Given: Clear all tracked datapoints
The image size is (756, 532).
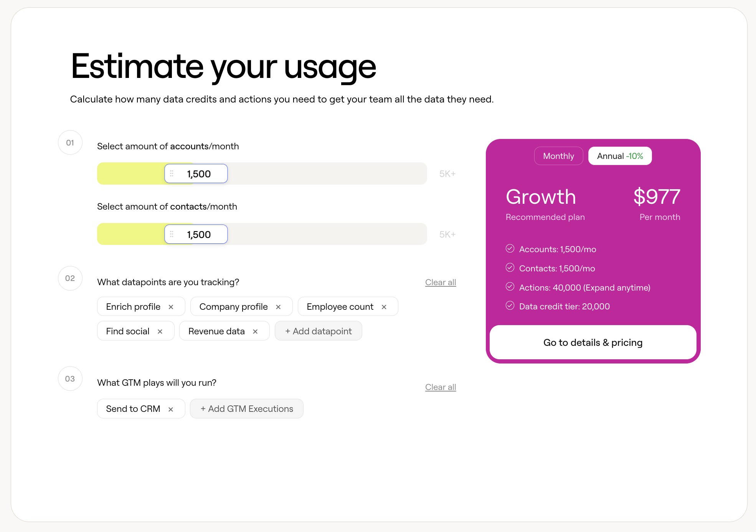Looking at the screenshot, I should [441, 282].
